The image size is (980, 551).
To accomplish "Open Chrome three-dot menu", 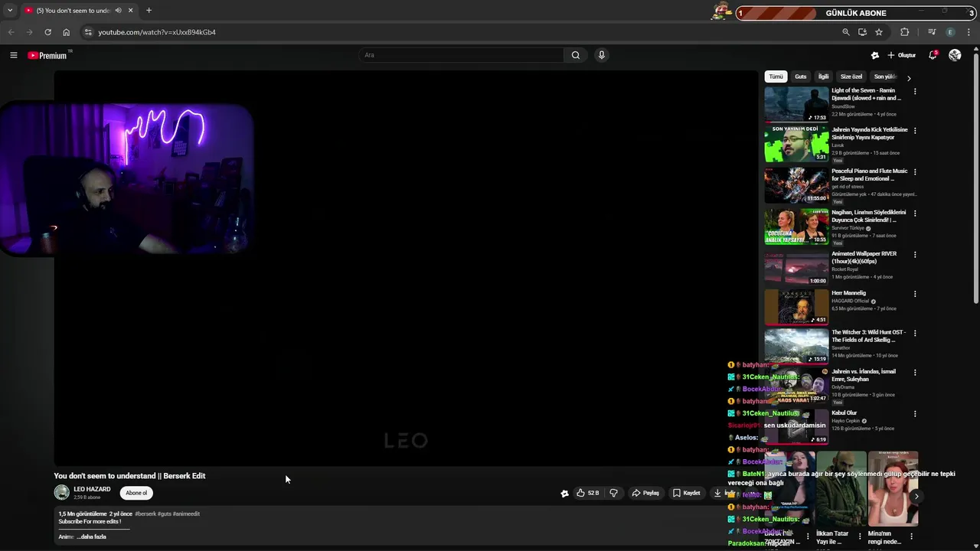I will (969, 32).
